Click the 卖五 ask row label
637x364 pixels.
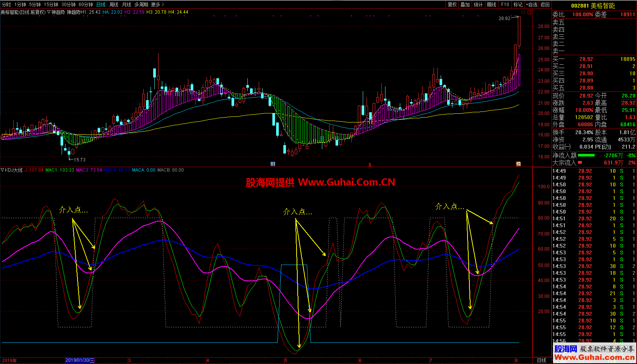(558, 23)
